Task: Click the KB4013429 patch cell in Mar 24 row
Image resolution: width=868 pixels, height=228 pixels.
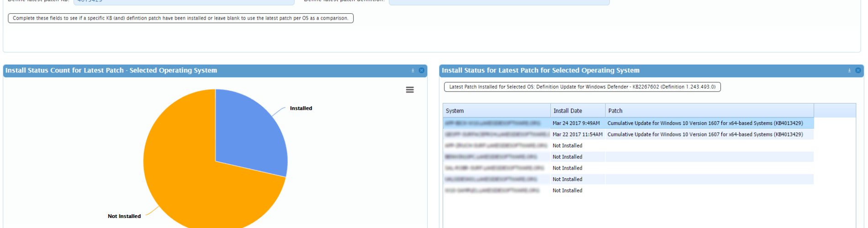Action: pyautogui.click(x=709, y=123)
